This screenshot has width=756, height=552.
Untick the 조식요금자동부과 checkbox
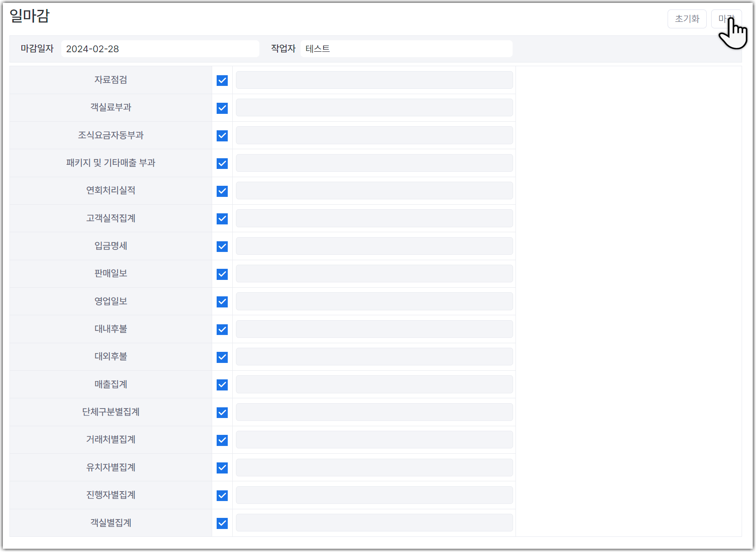(222, 136)
